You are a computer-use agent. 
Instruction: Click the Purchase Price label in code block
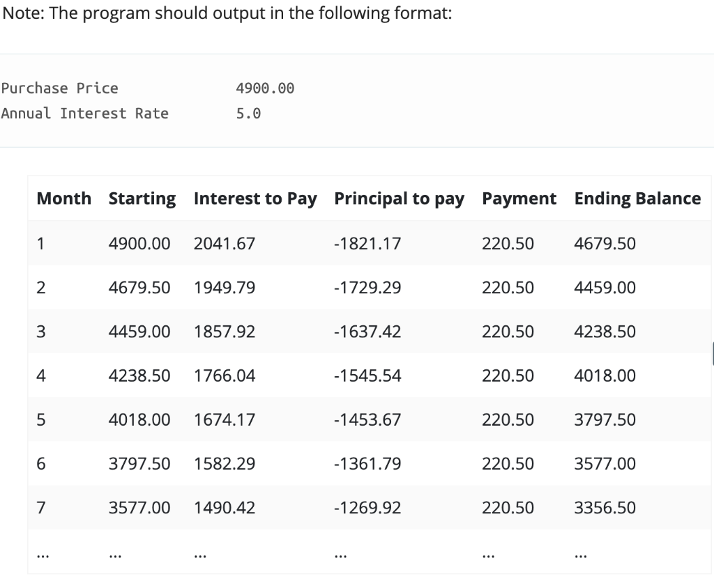tap(60, 88)
